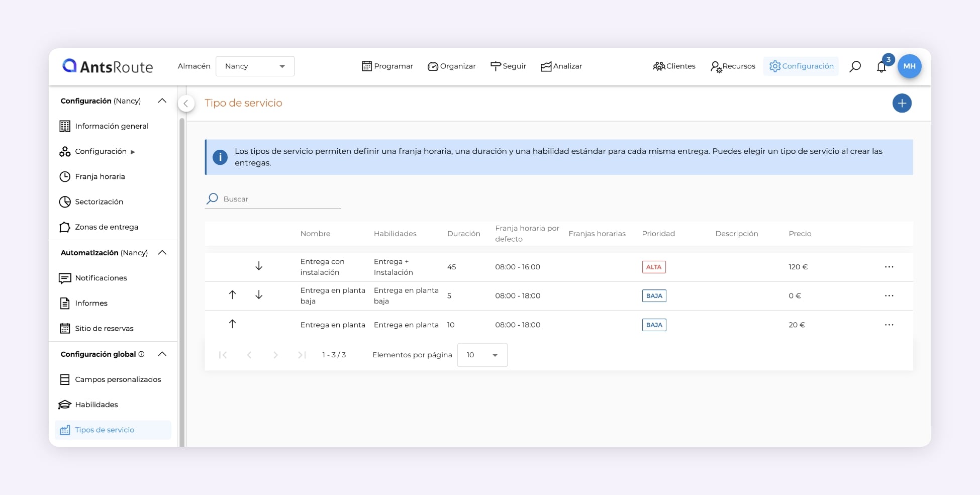980x495 pixels.
Task: Open options menu for 'Entrega con instalación'
Action: [889, 267]
